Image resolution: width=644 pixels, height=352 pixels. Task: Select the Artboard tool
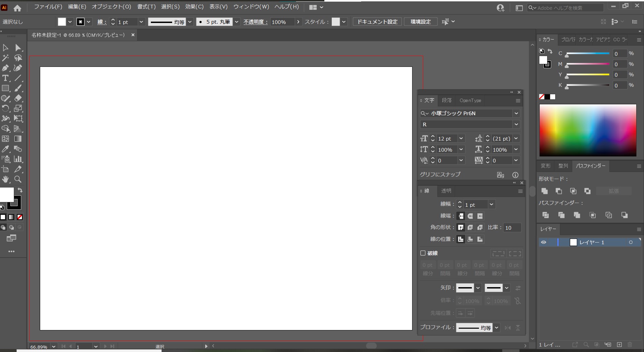(5, 169)
